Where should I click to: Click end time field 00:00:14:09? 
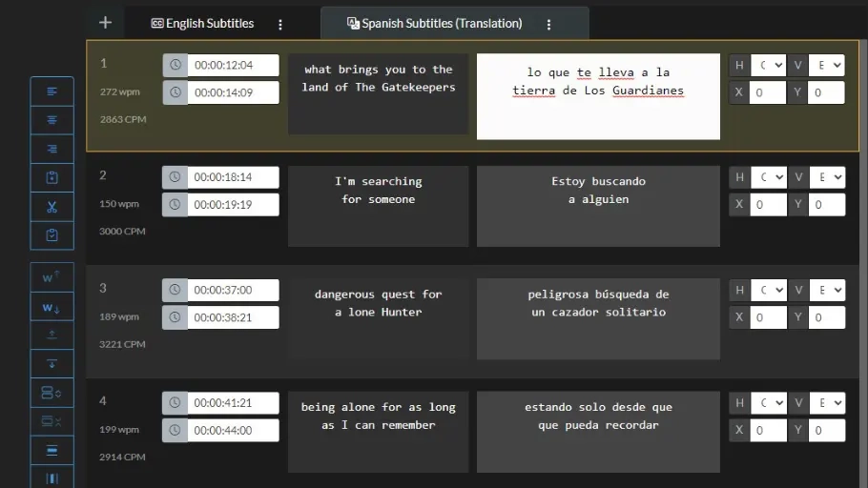[x=233, y=92]
